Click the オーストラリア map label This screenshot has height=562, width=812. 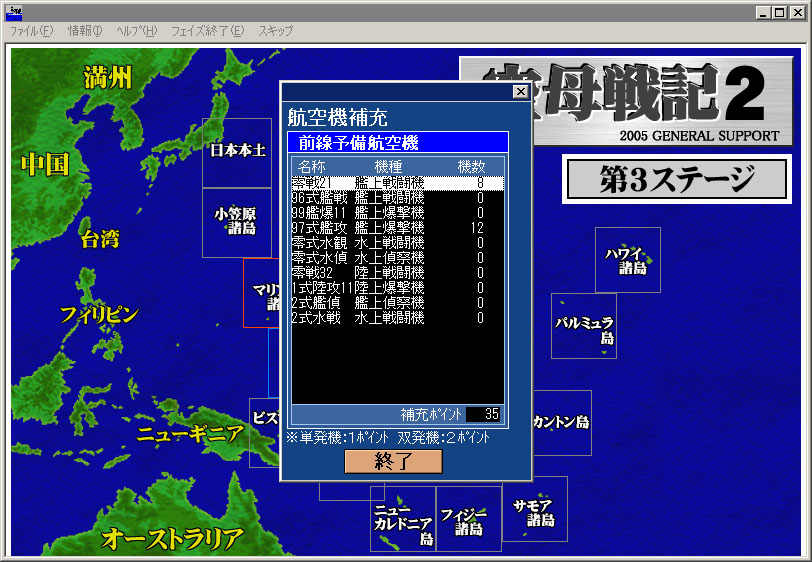[172, 539]
